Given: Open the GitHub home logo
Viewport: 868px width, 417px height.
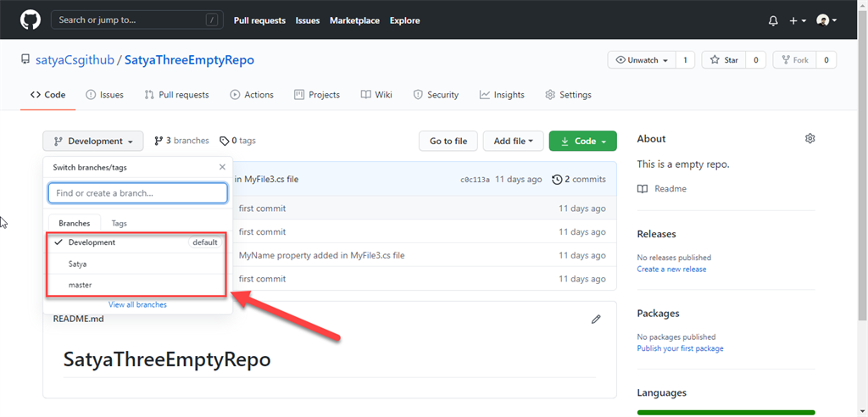Looking at the screenshot, I should tap(30, 20).
